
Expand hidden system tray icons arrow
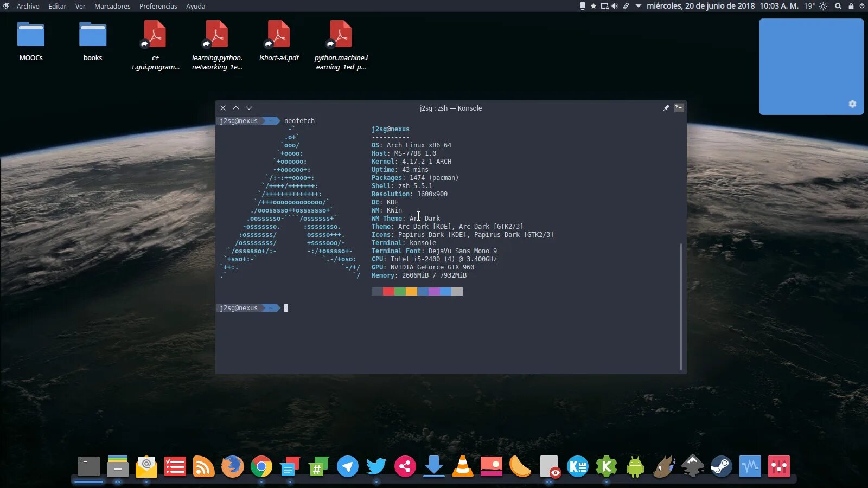[639, 6]
